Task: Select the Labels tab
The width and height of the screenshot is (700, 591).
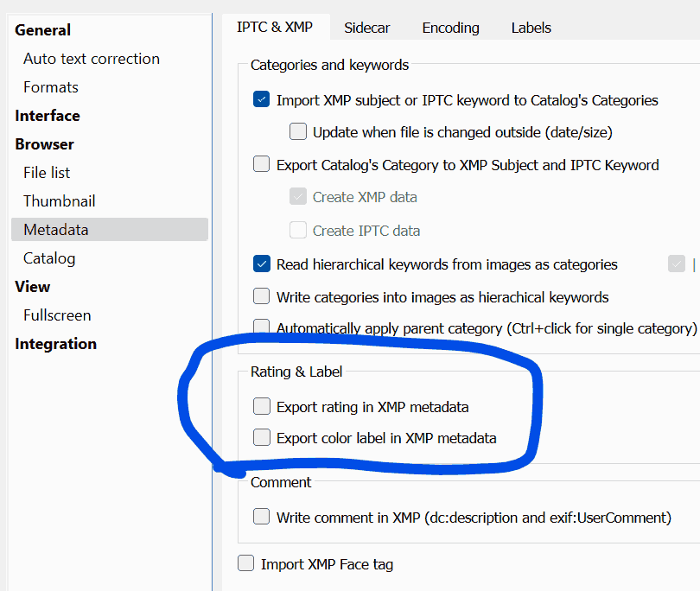Action: click(x=531, y=28)
